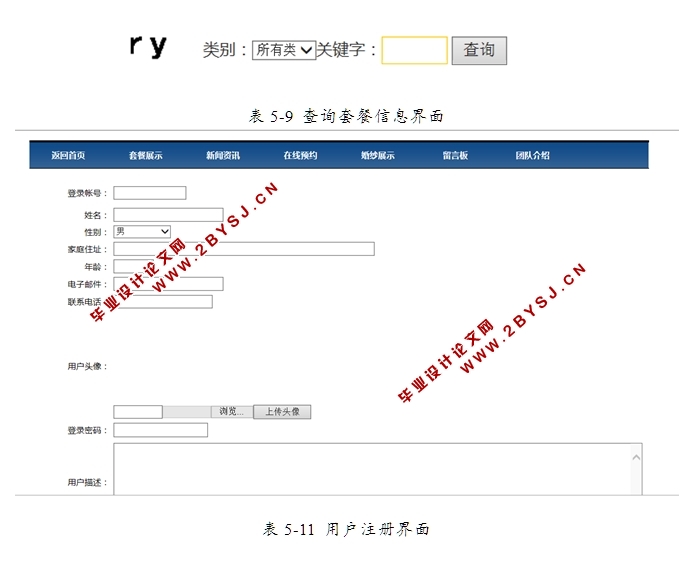Click the 登录密码 password field
This screenshot has width=688, height=583.
pos(161,430)
